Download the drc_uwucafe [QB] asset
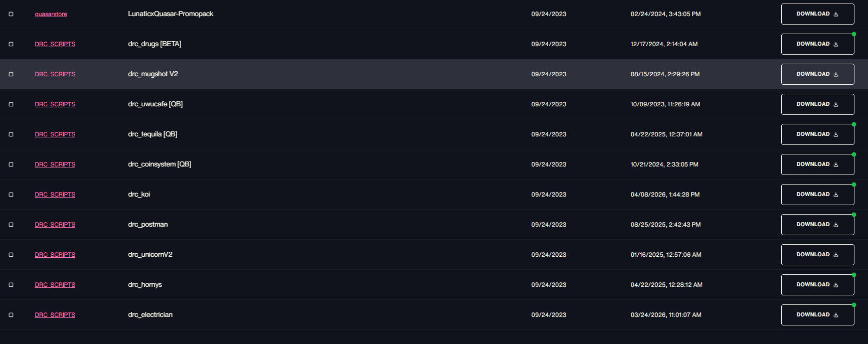Viewport: 868px width, 344px height. point(817,104)
